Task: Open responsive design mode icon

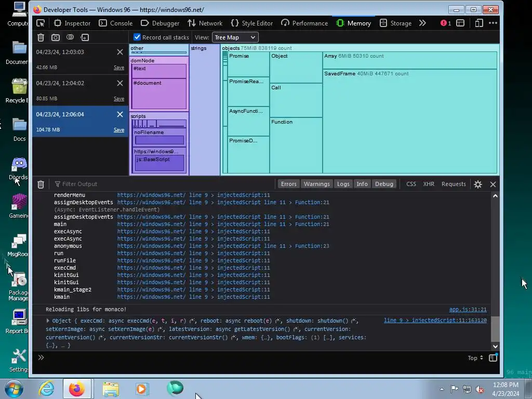Action: pos(478,23)
